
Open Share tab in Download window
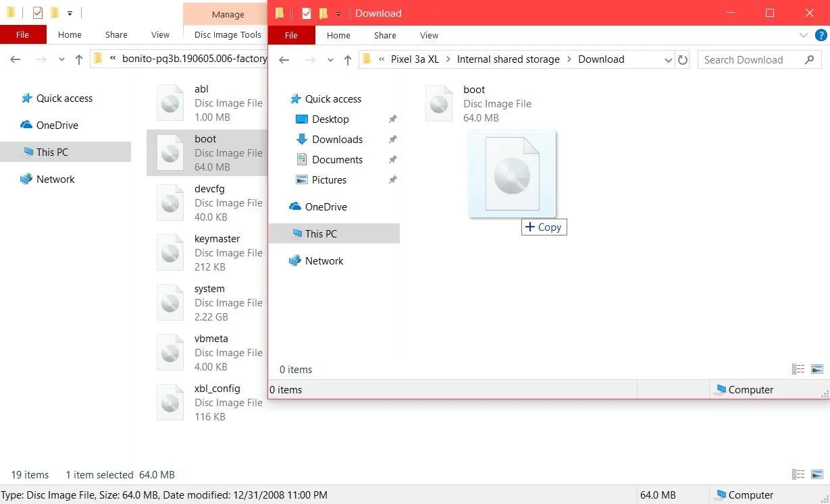[385, 35]
